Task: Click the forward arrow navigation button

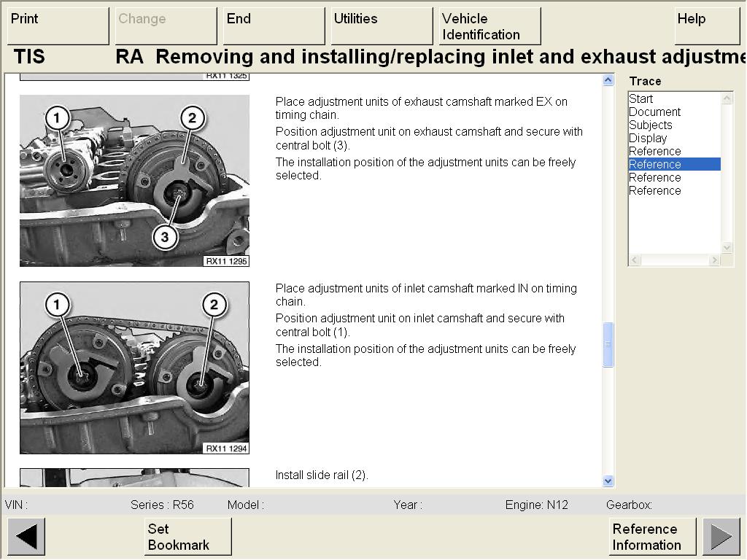Action: (721, 537)
